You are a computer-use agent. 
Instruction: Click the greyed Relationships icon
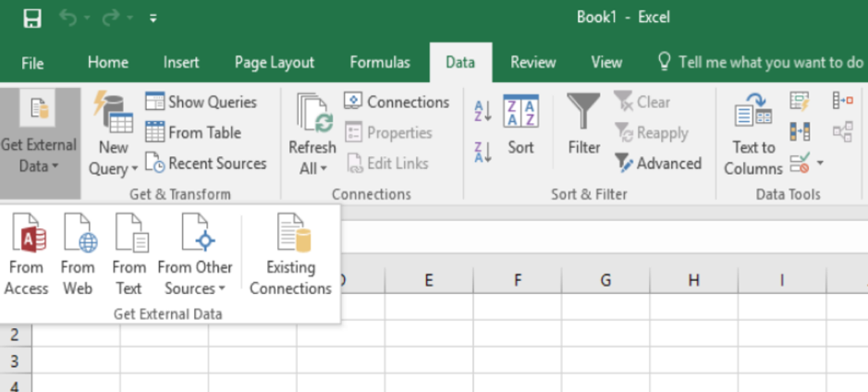coord(843,132)
